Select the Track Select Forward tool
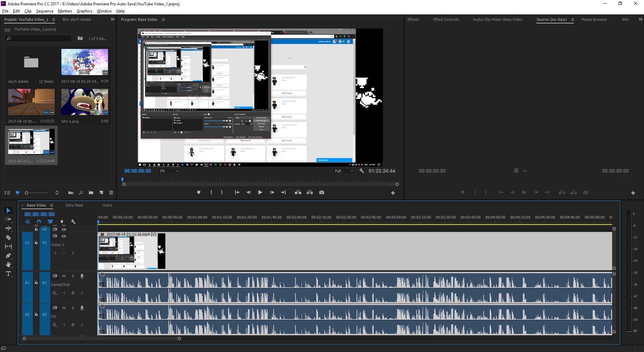Image resolution: width=644 pixels, height=352 pixels. 8,219
